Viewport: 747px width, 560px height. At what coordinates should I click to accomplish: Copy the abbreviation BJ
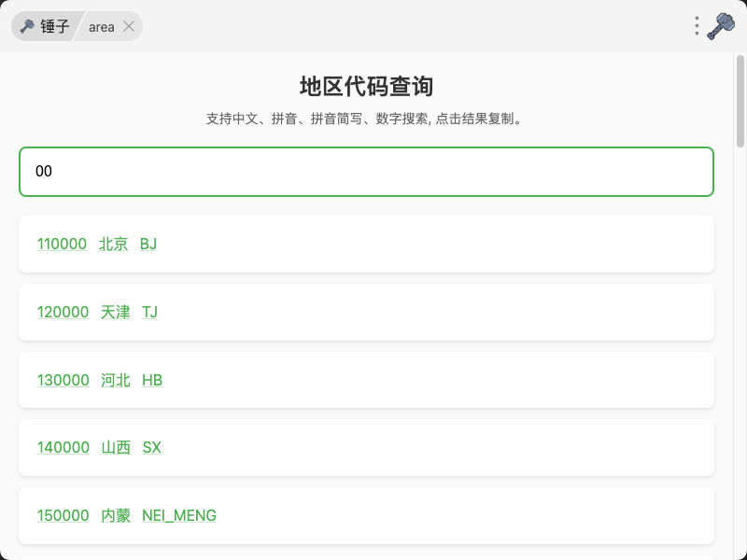pyautogui.click(x=148, y=244)
